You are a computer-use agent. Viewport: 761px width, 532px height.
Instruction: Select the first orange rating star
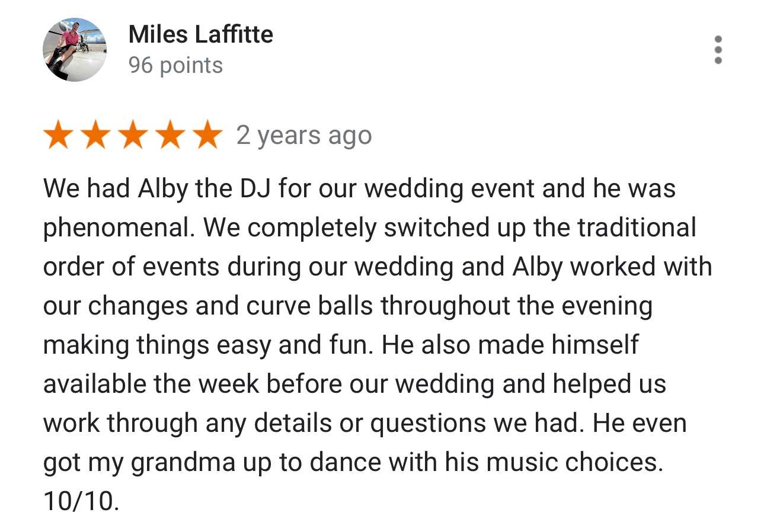point(58,135)
